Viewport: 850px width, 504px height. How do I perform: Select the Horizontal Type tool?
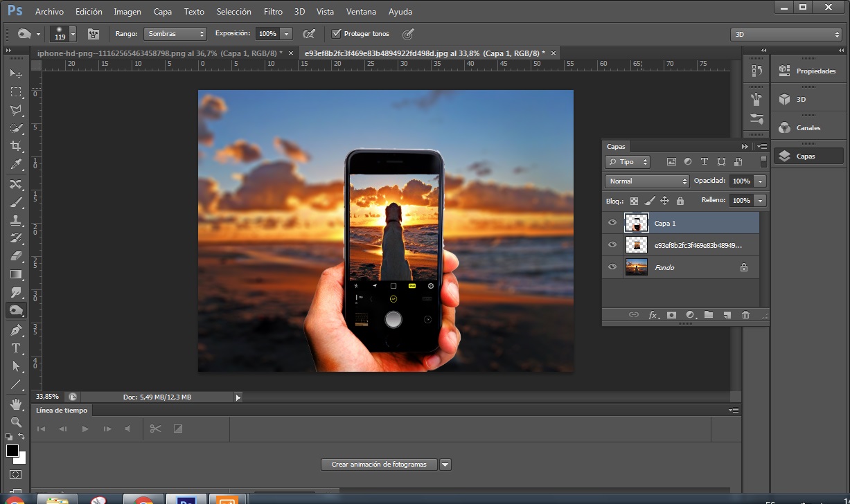point(15,348)
